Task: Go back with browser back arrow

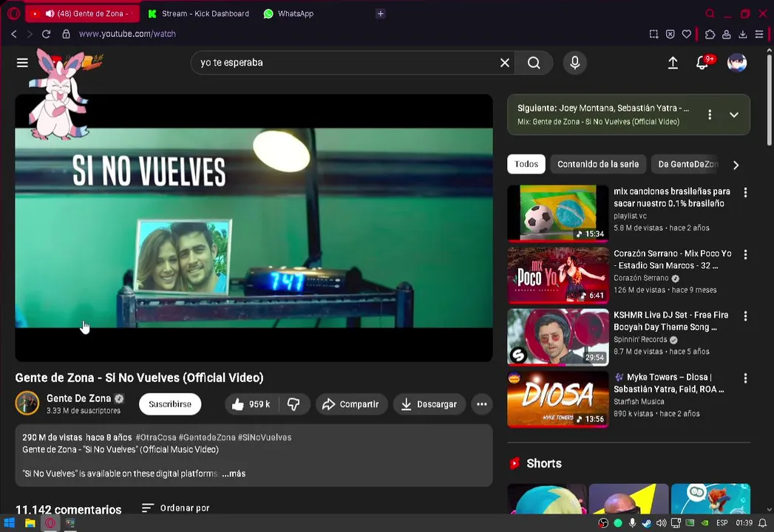Action: [14, 34]
